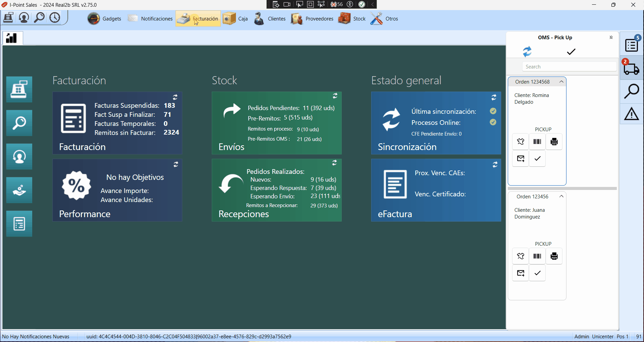Click the Unicenter status bar entry
Viewport: 644px width, 342px height.
click(x=603, y=336)
